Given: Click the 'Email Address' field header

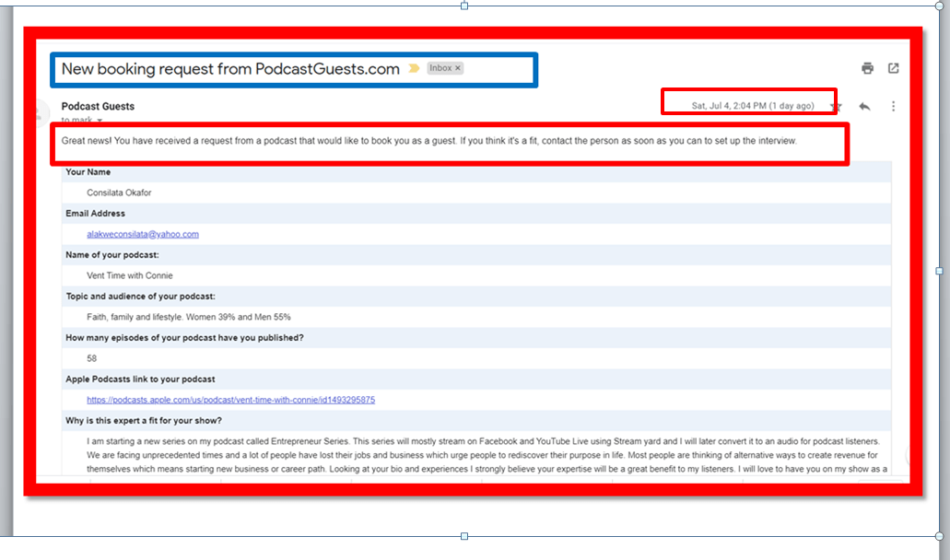Looking at the screenshot, I should click(x=95, y=214).
